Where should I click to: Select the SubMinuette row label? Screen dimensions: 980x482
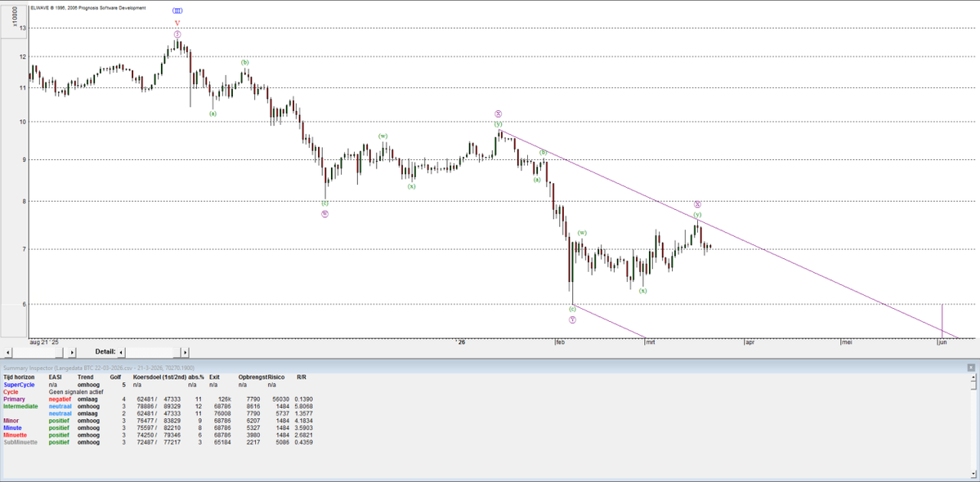(x=20, y=442)
